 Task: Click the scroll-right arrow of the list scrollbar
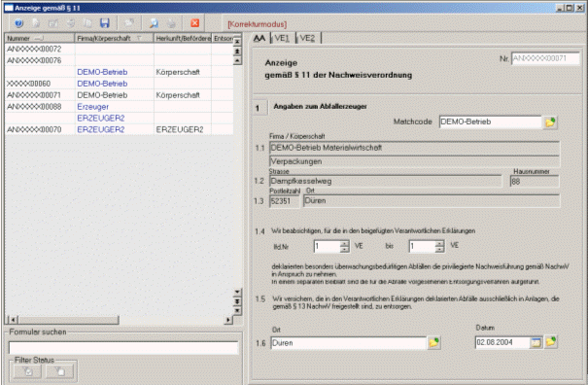pos(228,320)
